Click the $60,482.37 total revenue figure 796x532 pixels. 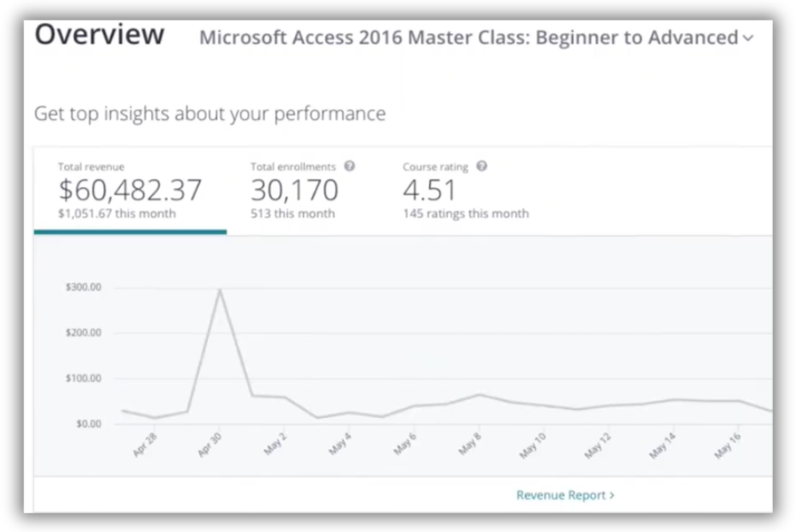click(130, 190)
